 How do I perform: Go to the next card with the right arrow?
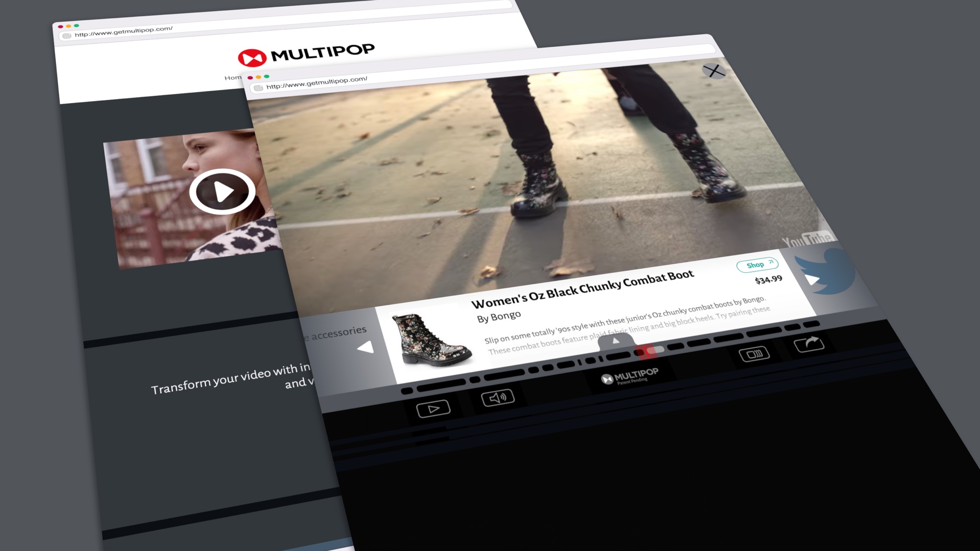point(812,279)
